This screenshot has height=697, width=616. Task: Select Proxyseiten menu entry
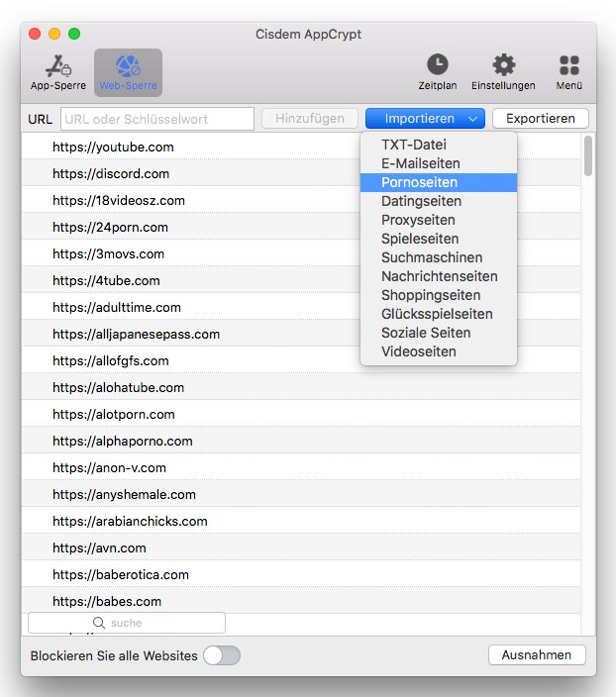tap(439, 220)
